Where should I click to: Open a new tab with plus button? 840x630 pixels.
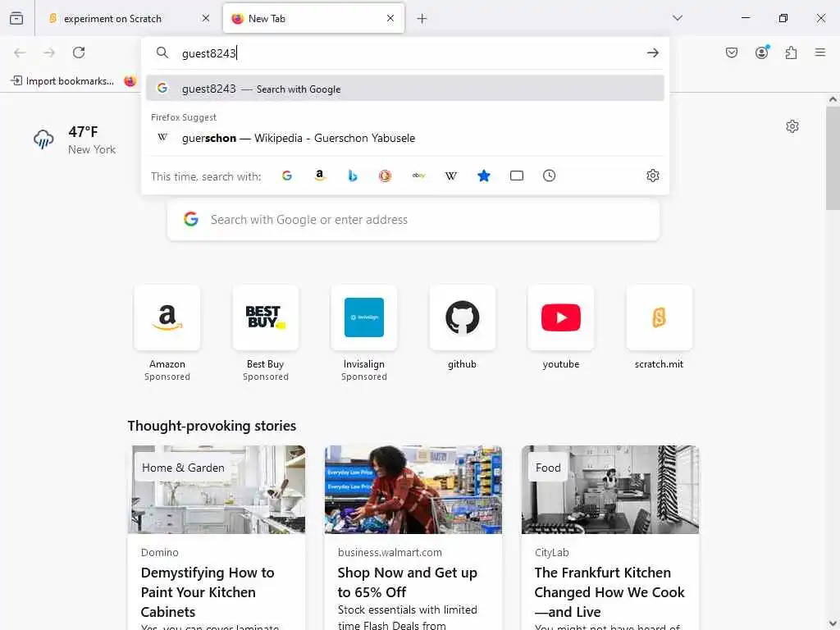tap(422, 19)
